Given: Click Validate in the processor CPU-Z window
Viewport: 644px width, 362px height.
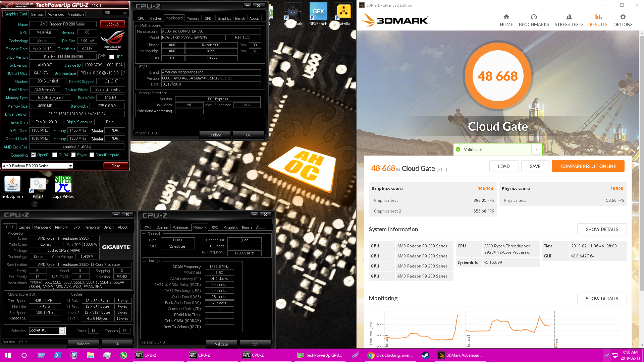Looking at the screenshot, I should coord(83,344).
